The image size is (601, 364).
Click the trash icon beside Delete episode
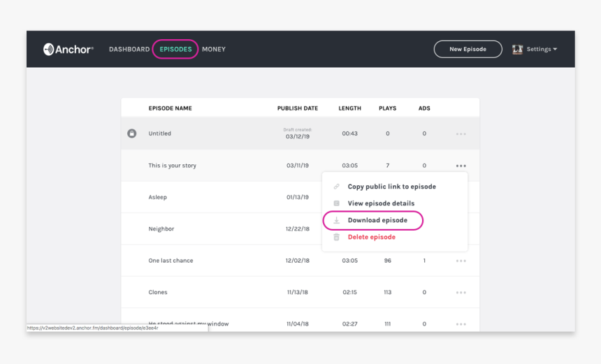pyautogui.click(x=336, y=237)
